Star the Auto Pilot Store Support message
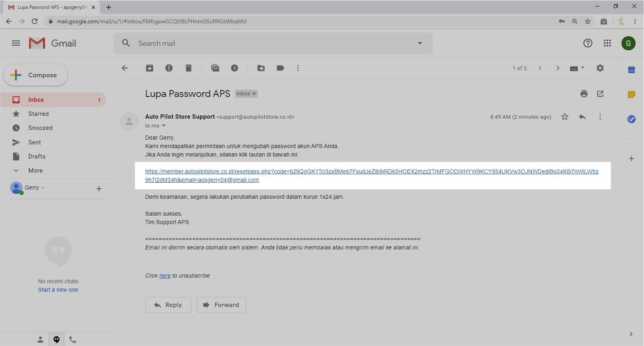644x346 pixels. (565, 117)
